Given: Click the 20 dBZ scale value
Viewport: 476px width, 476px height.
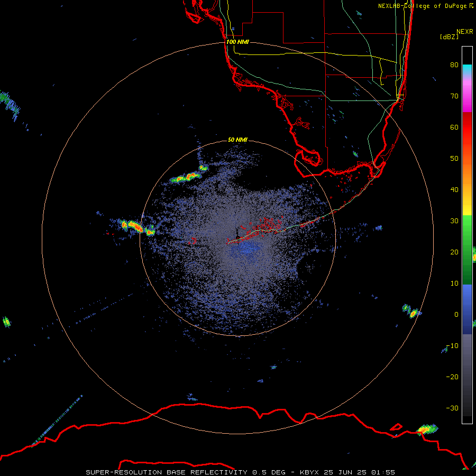Looking at the screenshot, I should [x=454, y=252].
